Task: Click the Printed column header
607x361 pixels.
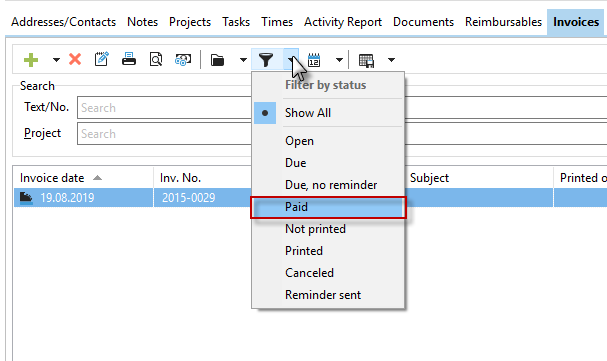Action: pos(580,178)
